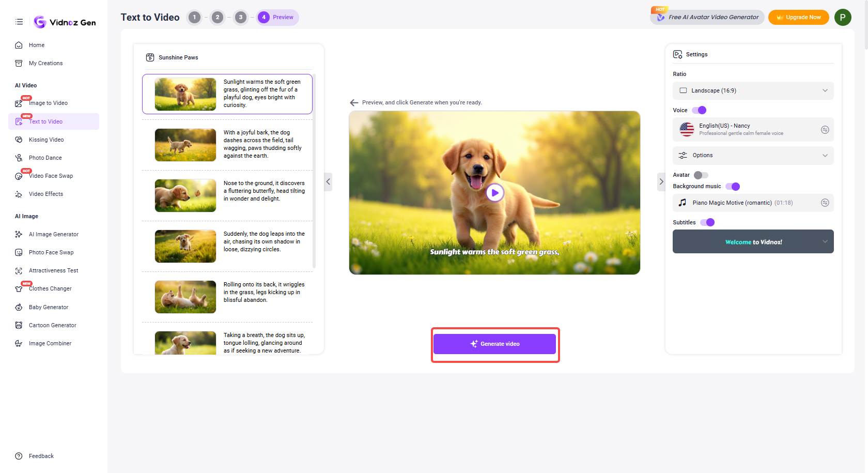Click the Sunshine Paws script icon

(x=150, y=57)
